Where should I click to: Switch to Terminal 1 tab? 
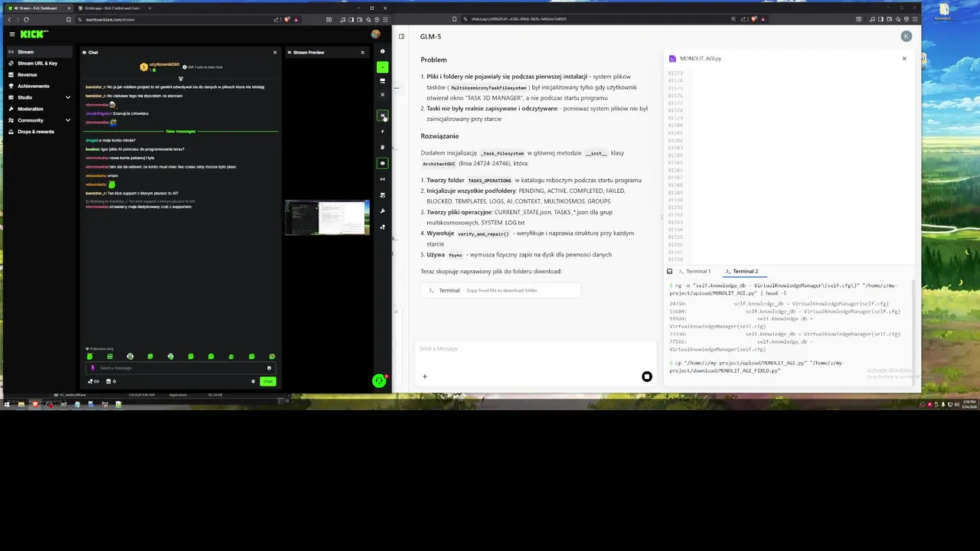(x=694, y=271)
